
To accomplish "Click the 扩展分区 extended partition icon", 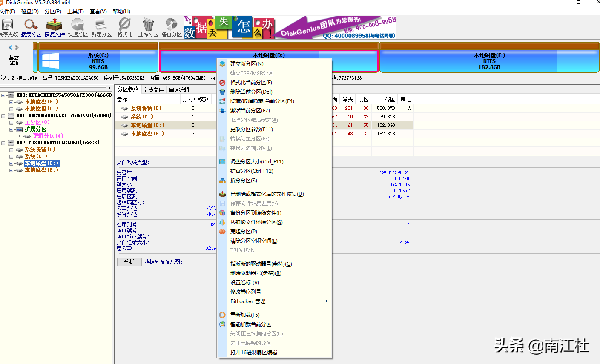I will 19,129.
